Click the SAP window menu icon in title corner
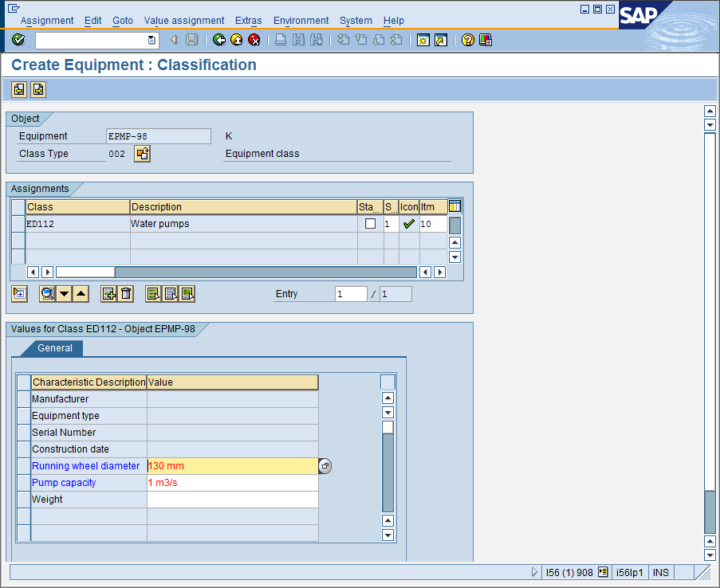 tap(14, 8)
